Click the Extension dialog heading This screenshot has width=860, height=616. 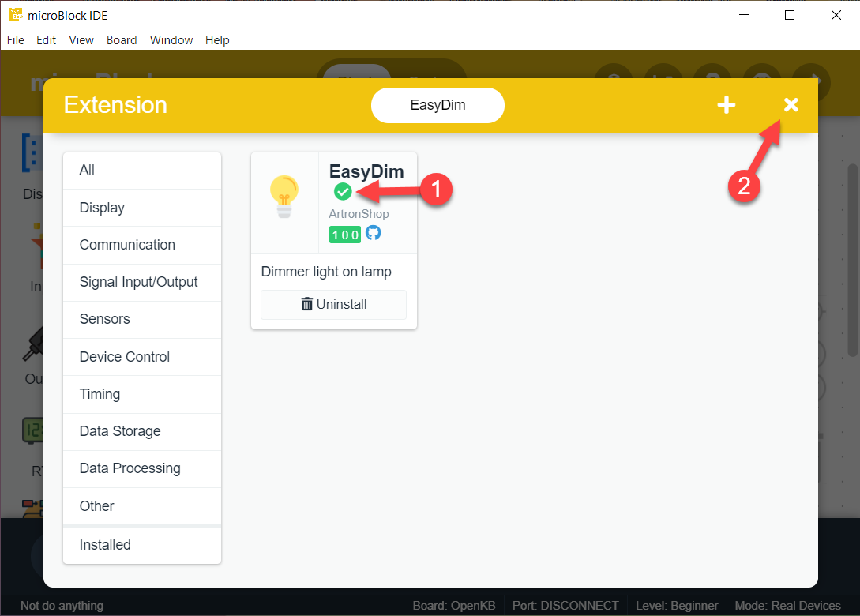pyautogui.click(x=115, y=105)
